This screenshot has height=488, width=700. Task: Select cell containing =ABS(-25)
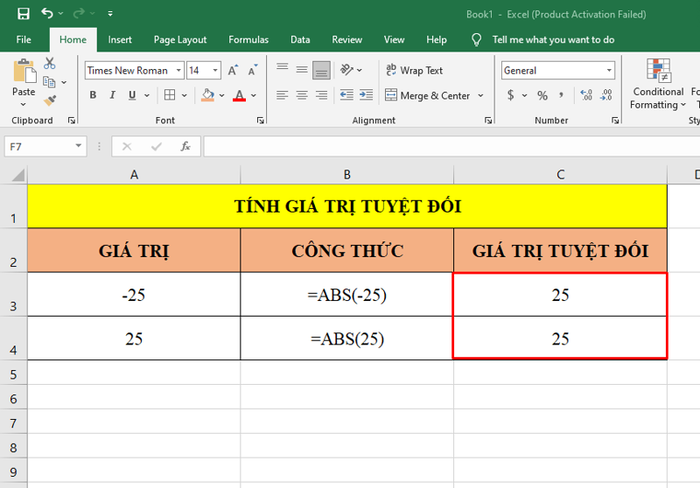(x=347, y=295)
